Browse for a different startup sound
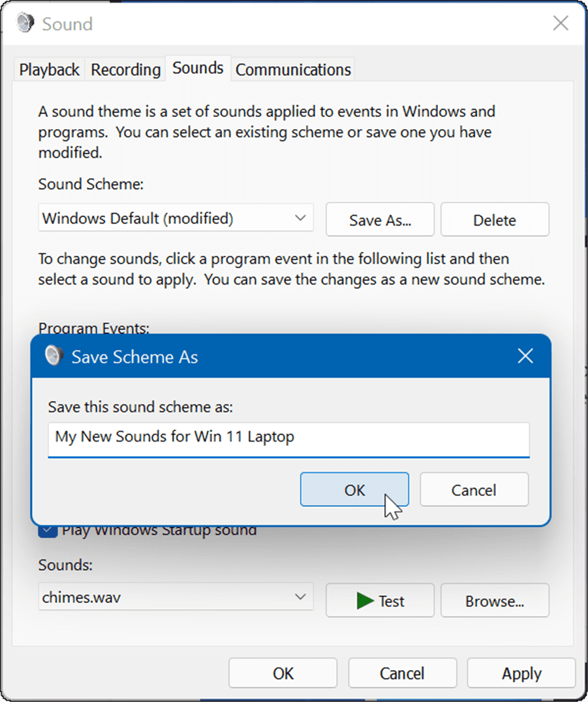The image size is (588, 702). coord(495,600)
